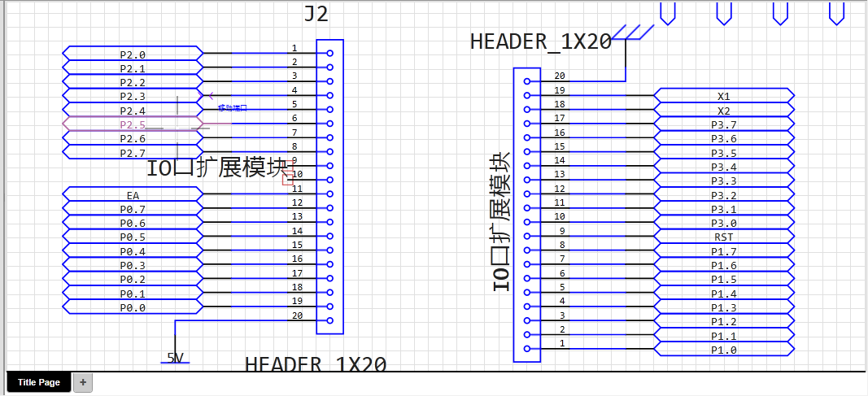Select the P3.4 net port
This screenshot has height=396, width=868.
[x=724, y=166]
